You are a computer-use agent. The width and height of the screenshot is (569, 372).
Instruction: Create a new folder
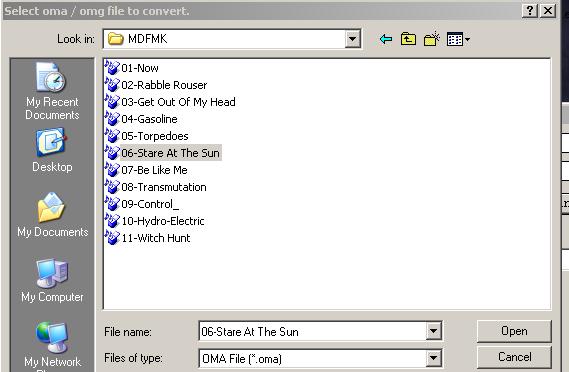pyautogui.click(x=431, y=39)
